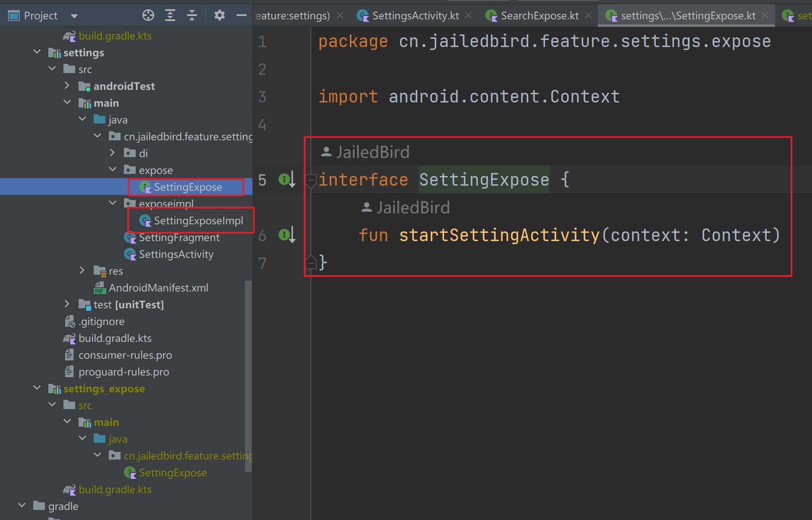Click the Expand All icon in Project toolbar

170,16
